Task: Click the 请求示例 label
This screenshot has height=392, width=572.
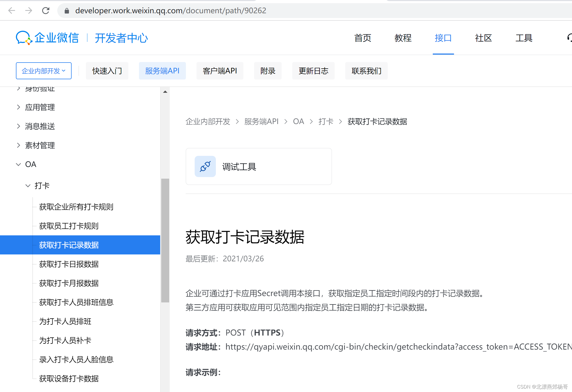Action: [203, 372]
